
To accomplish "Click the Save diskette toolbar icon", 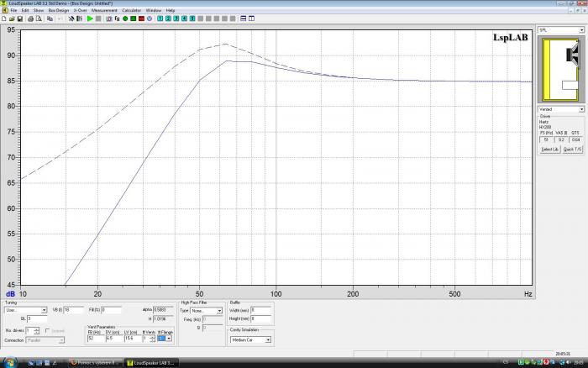I will pyautogui.click(x=19, y=18).
